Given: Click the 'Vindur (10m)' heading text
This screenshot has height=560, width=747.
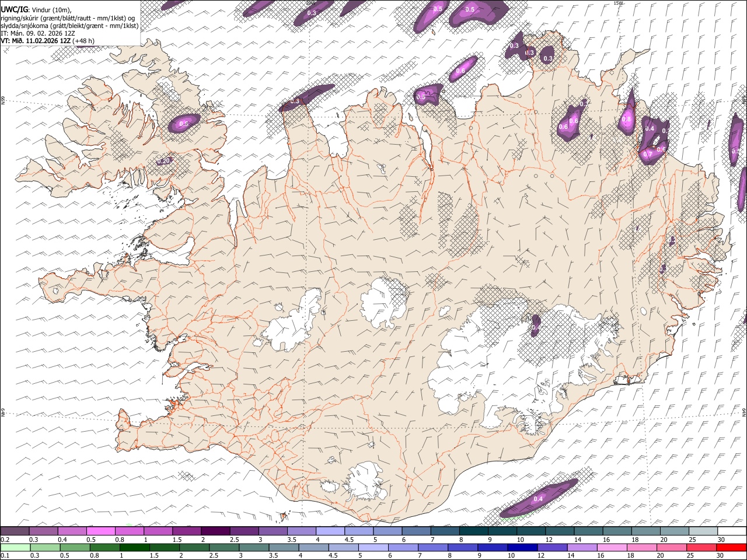Looking at the screenshot, I should pyautogui.click(x=51, y=9).
